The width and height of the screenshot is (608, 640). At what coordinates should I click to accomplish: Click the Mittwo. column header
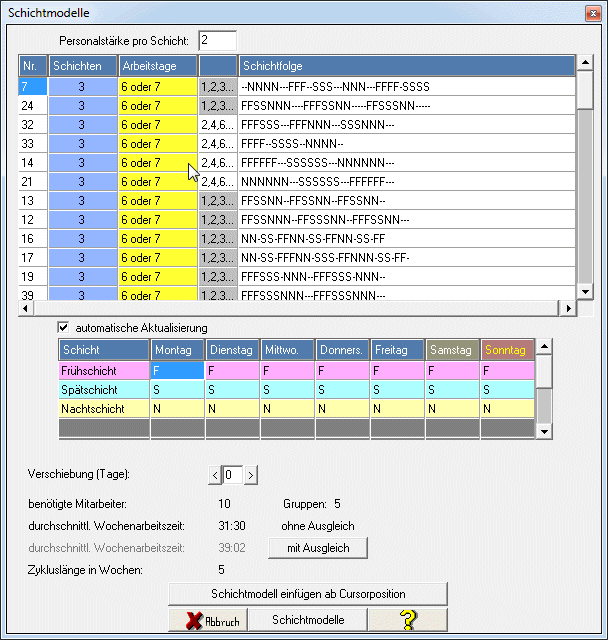point(287,350)
